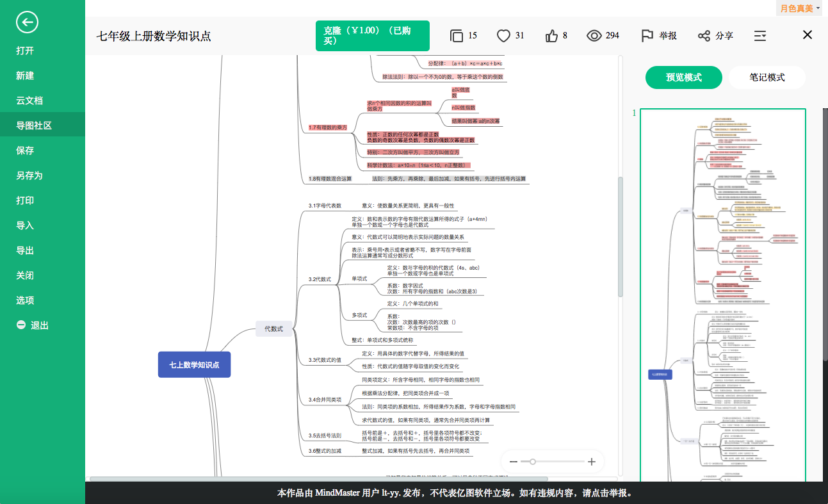Viewport: 828px width, 504px height.
Task: Click 打印 in the sidebar
Action: pyautogui.click(x=25, y=200)
